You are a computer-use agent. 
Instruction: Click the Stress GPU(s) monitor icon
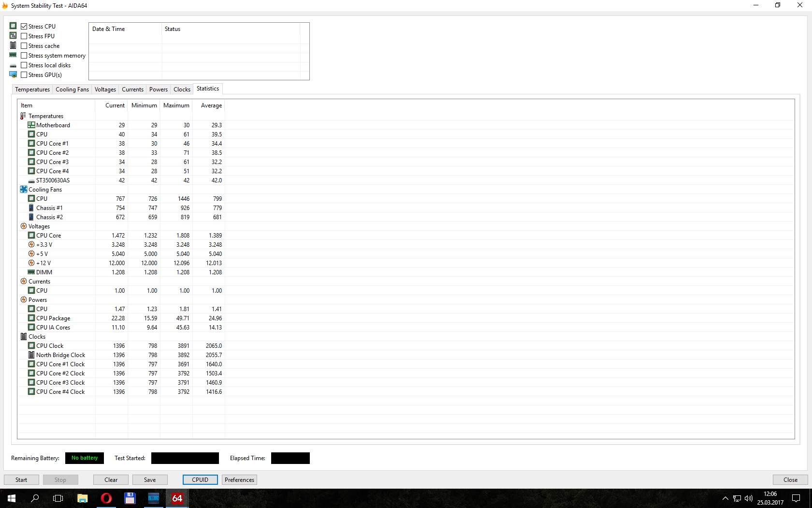[13, 75]
